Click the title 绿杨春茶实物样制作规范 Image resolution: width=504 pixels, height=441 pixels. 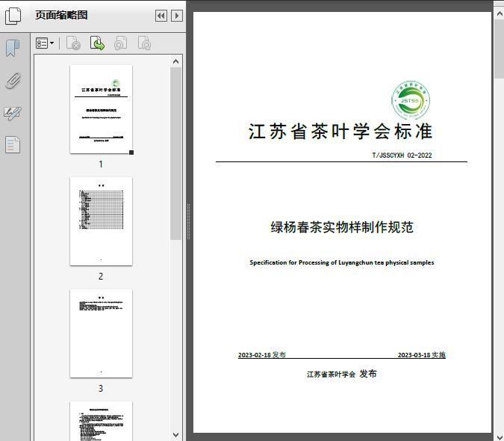342,227
